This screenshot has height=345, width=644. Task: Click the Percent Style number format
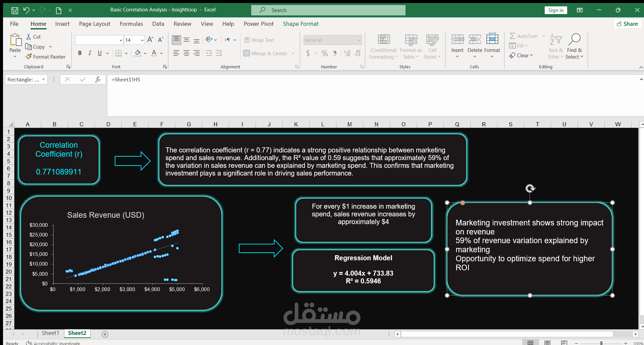[324, 53]
